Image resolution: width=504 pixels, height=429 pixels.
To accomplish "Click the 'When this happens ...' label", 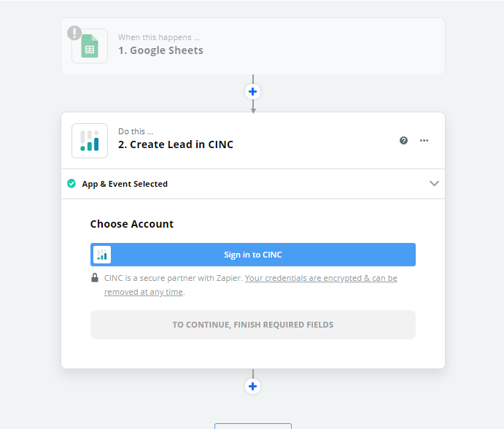I will click(159, 37).
